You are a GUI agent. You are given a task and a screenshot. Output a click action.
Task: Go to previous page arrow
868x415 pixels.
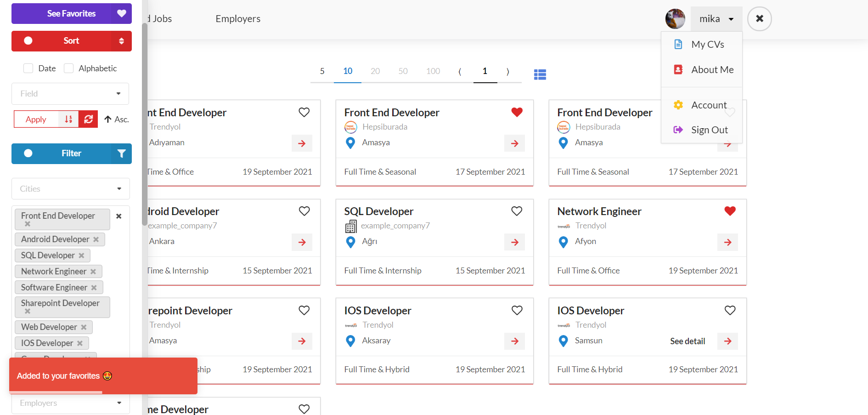point(460,71)
